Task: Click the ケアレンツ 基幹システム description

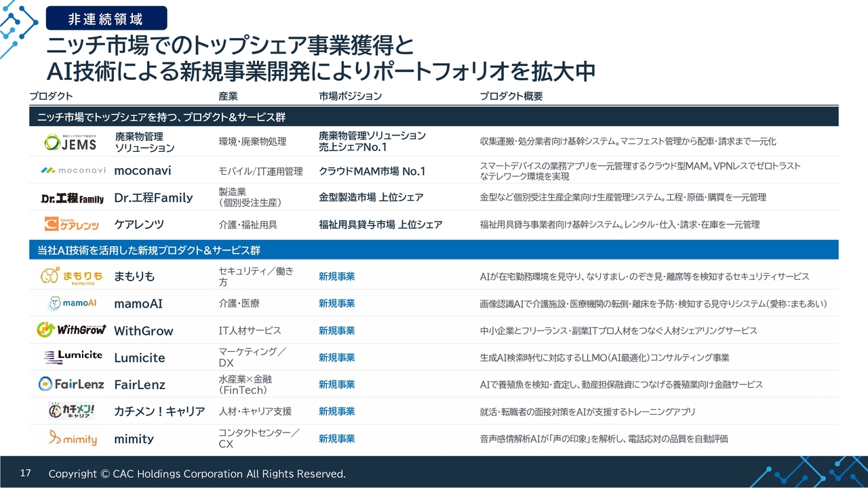Action: [620, 224]
